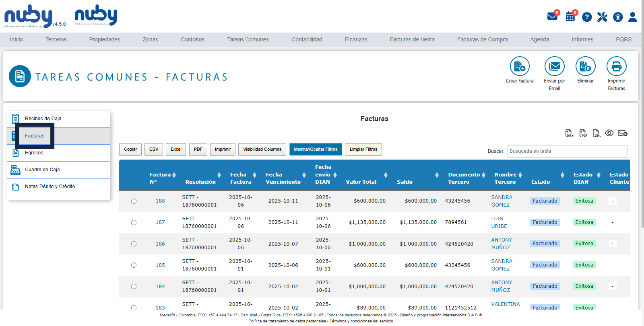
Task: Click the accessibility icon in header
Action: click(x=618, y=17)
